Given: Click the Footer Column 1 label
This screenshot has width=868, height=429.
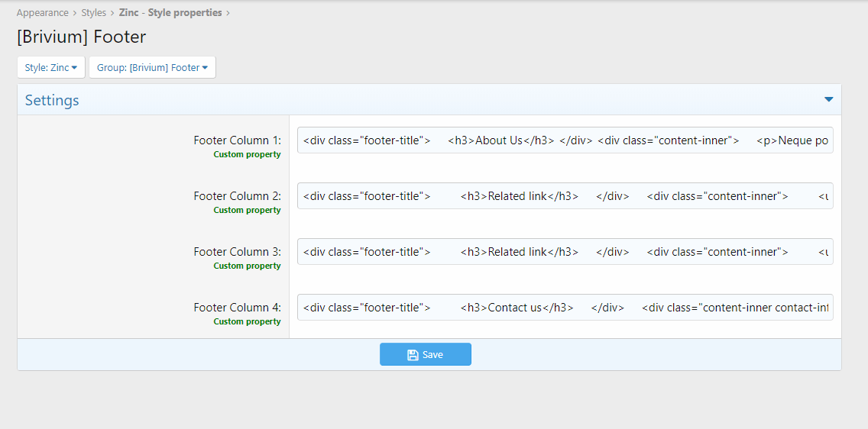Looking at the screenshot, I should point(237,140).
